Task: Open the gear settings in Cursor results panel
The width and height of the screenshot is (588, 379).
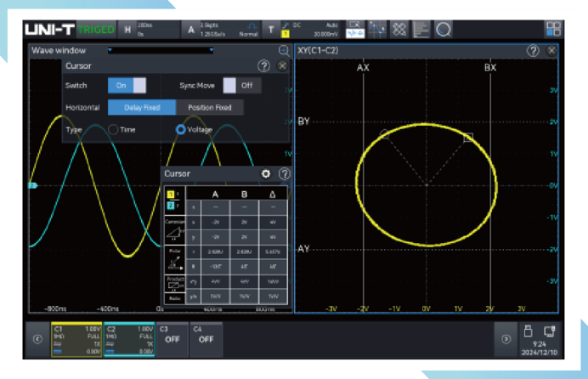Action: click(x=266, y=174)
